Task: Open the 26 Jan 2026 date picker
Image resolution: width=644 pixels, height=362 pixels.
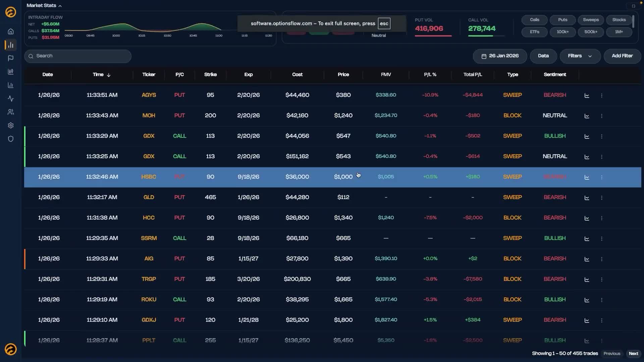Action: click(x=500, y=56)
